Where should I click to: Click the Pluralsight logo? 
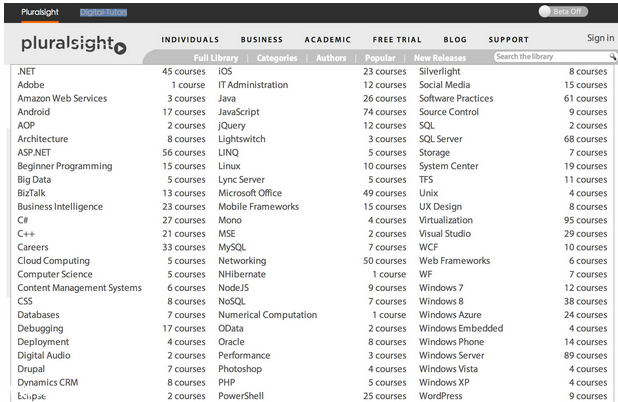74,44
